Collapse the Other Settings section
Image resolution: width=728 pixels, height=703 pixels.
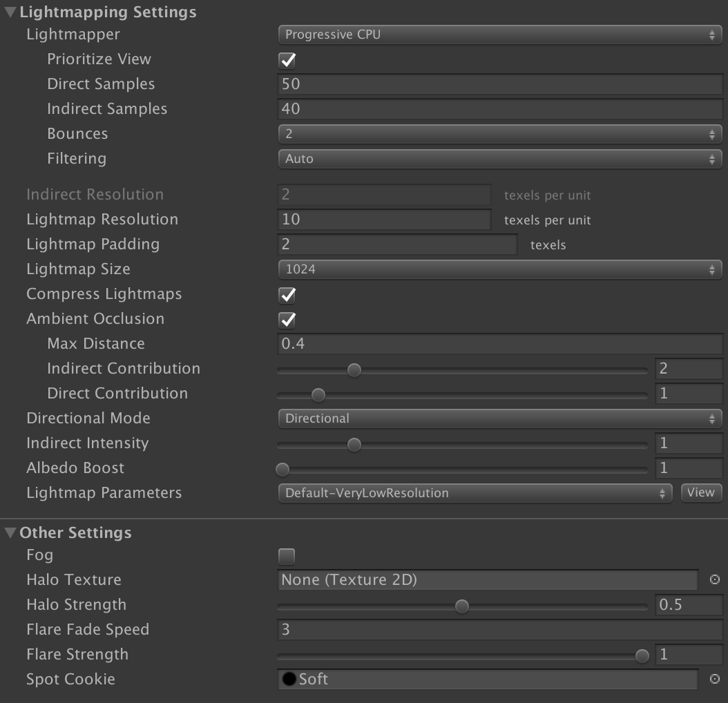[x=10, y=533]
